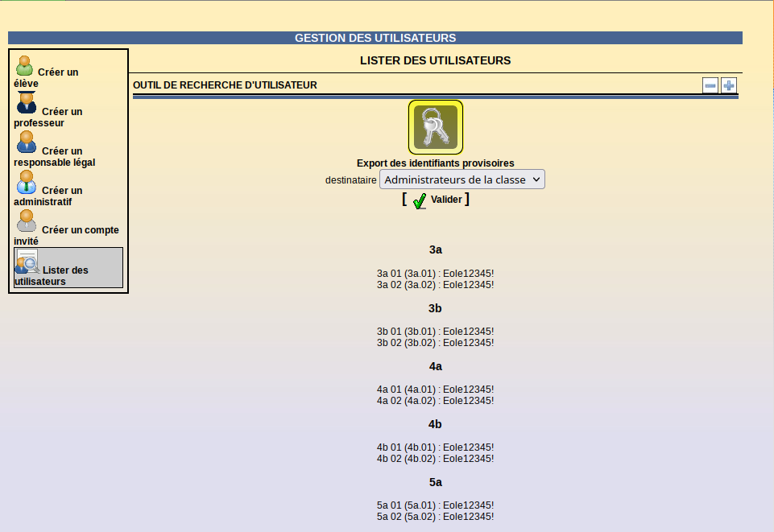Click the destinataire label
Screen dimensions: 774x532
click(x=351, y=180)
